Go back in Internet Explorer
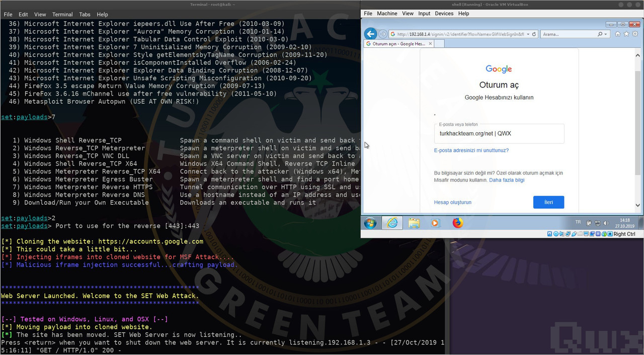Image resolution: width=644 pixels, height=355 pixels. tap(370, 34)
